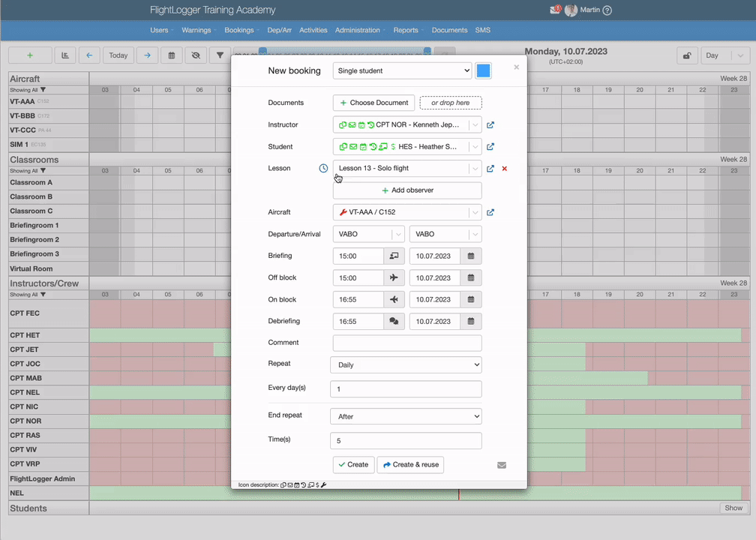
Task: Click the clock icon next to the Lesson field
Action: point(322,168)
